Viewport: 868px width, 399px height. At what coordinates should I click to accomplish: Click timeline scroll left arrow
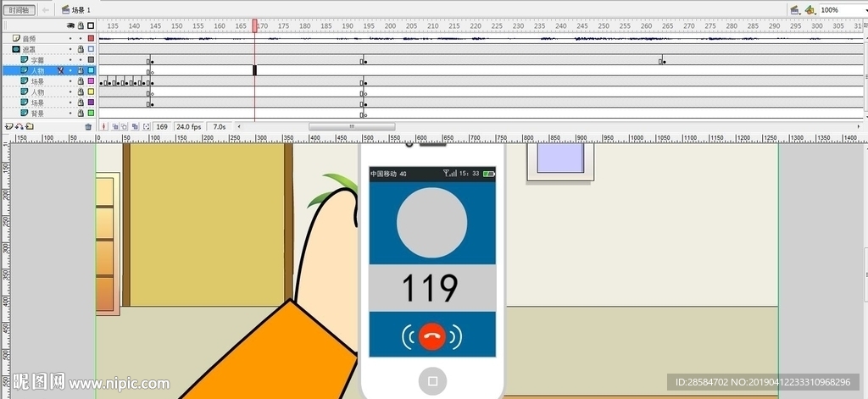coord(239,127)
